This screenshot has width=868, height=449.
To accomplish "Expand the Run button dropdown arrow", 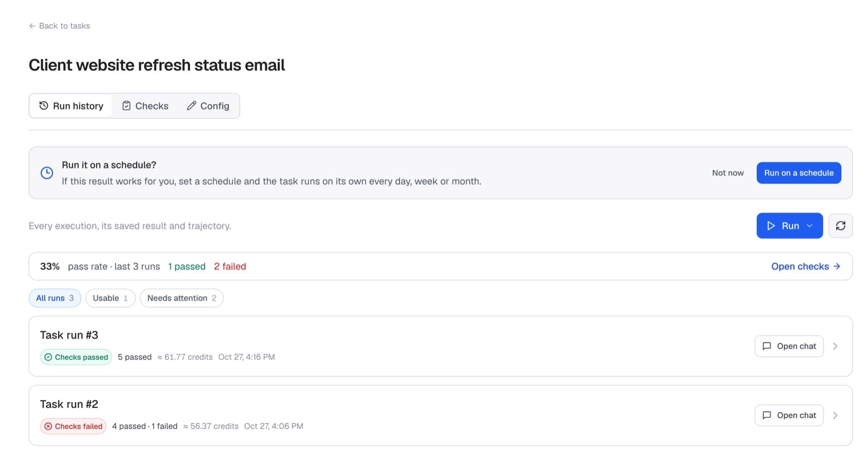I will 810,226.
